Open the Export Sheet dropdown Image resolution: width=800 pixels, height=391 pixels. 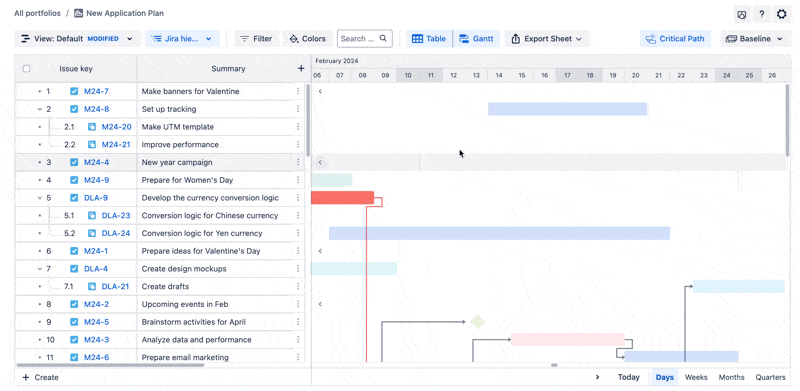tap(546, 39)
